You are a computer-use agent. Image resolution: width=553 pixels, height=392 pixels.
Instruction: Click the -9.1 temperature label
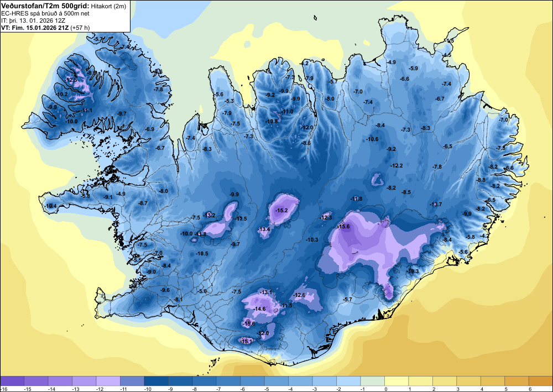point(108,197)
